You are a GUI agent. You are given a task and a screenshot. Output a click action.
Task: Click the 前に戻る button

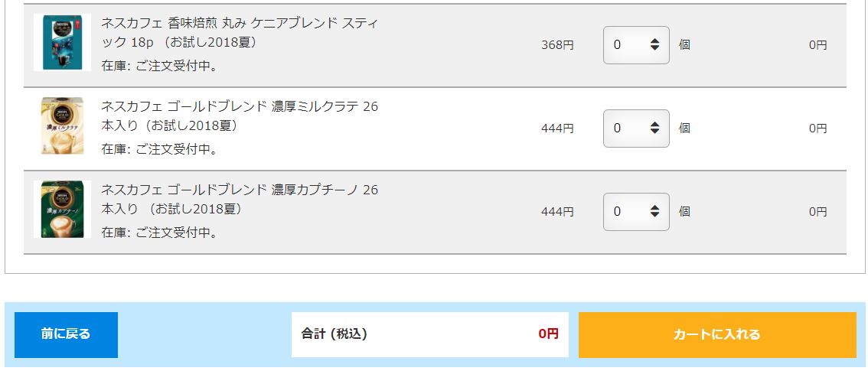point(66,334)
